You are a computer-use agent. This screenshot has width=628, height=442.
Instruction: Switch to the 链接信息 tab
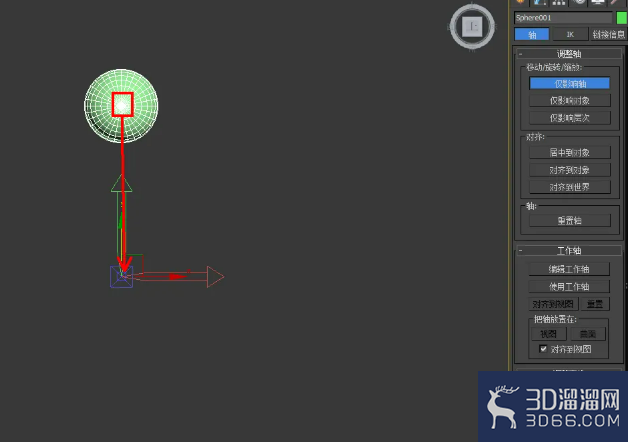tap(609, 34)
